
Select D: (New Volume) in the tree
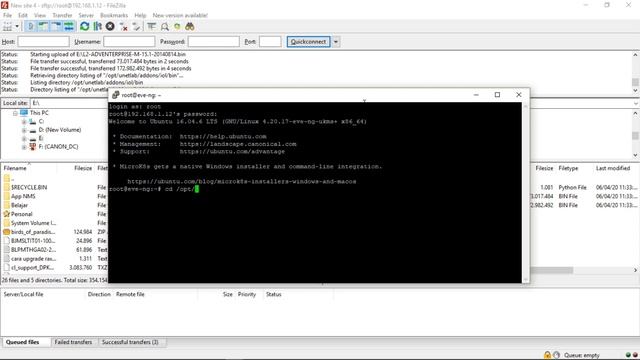[60, 130]
